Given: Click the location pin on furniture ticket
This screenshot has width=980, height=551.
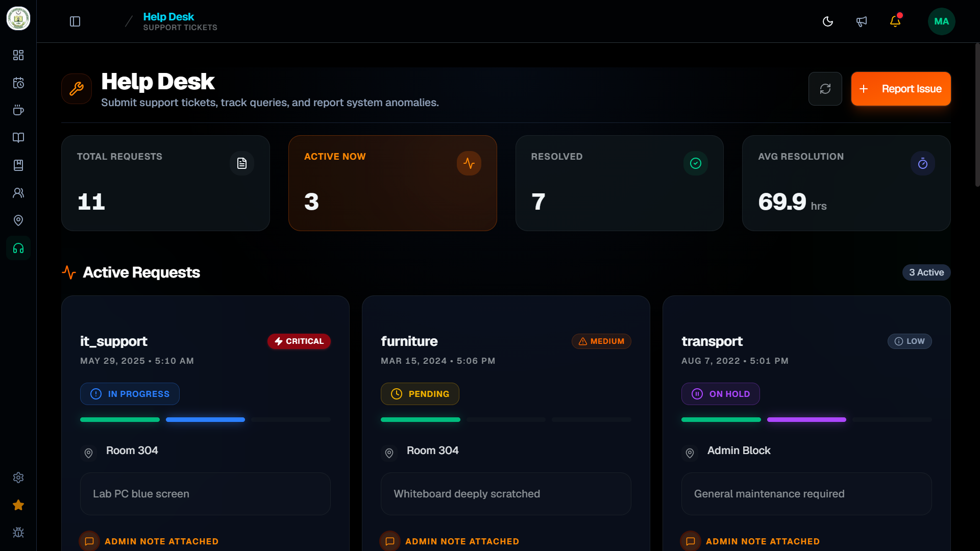Looking at the screenshot, I should pos(389,453).
